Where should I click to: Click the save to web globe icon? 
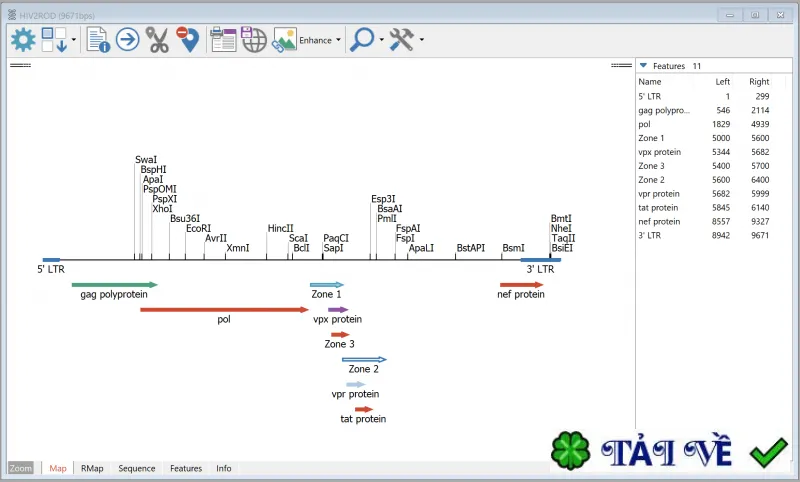tap(254, 39)
